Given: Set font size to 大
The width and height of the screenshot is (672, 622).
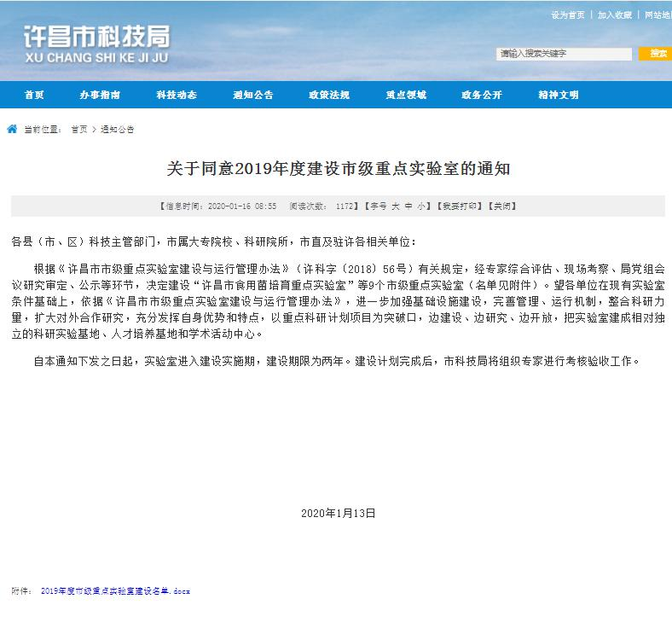Looking at the screenshot, I should click(x=396, y=206).
